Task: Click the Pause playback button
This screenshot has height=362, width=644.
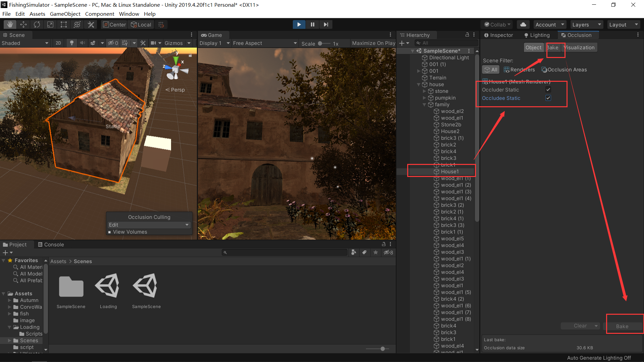Action: pyautogui.click(x=312, y=24)
